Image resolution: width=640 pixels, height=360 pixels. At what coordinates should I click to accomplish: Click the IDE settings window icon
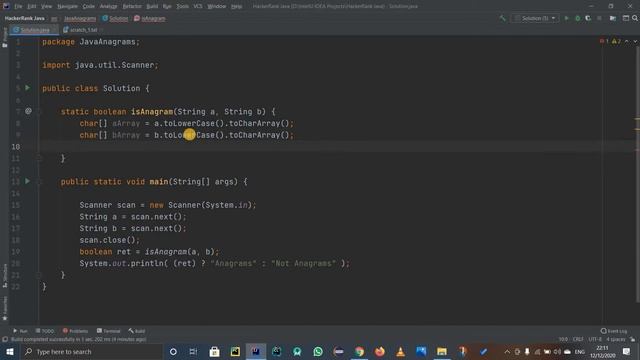[626, 18]
